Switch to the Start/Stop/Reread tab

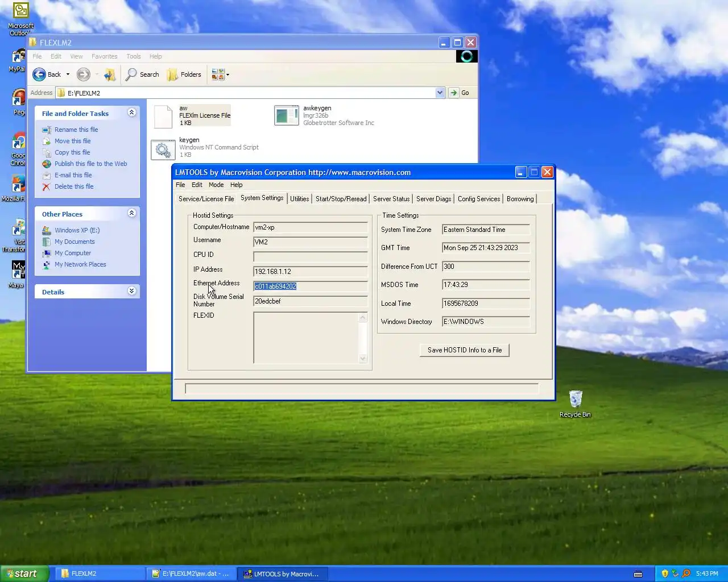pos(341,199)
